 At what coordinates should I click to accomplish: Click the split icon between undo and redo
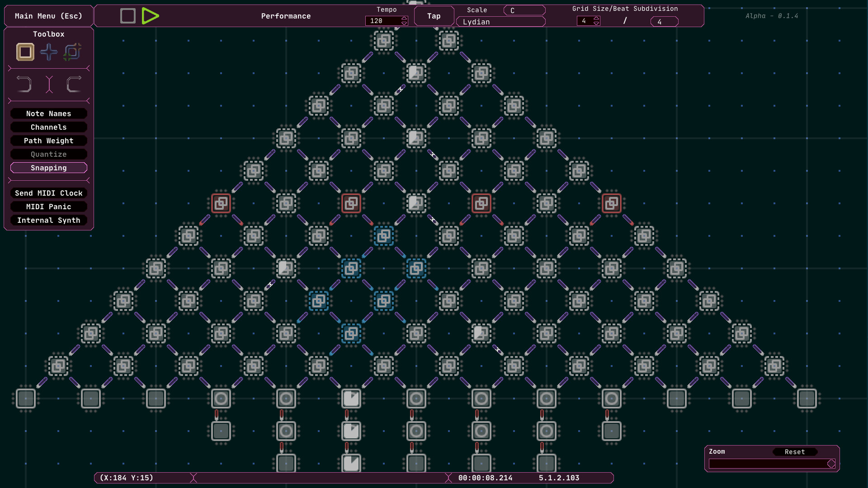click(x=49, y=84)
